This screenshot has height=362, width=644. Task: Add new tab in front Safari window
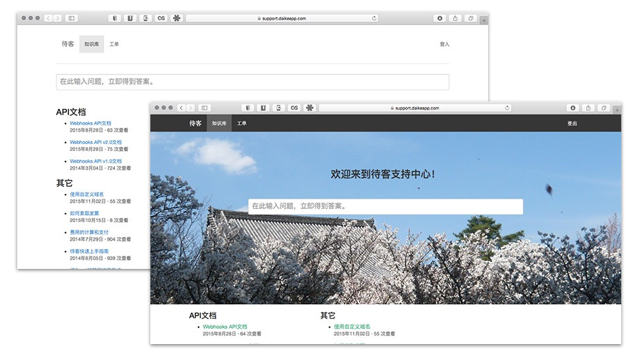pos(617,110)
